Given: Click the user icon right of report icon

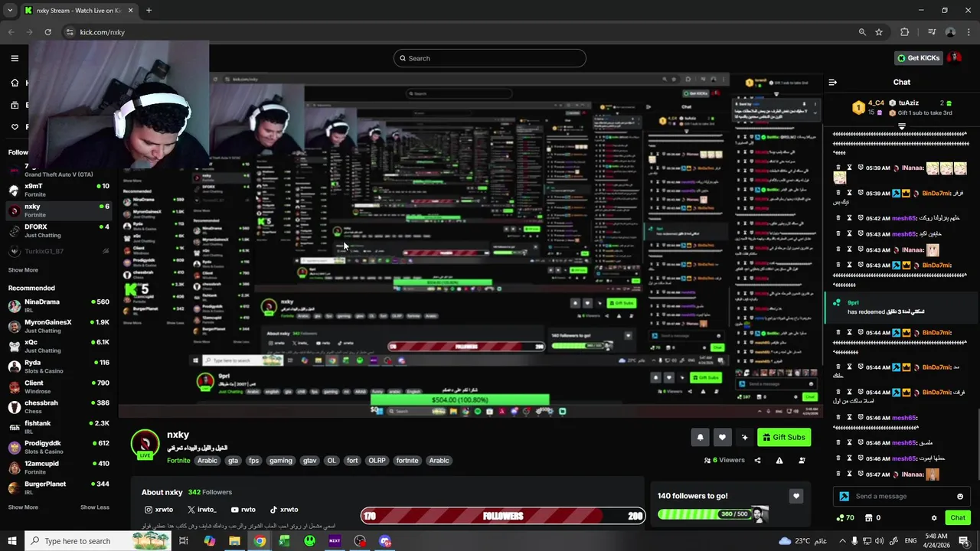Looking at the screenshot, I should click(802, 460).
